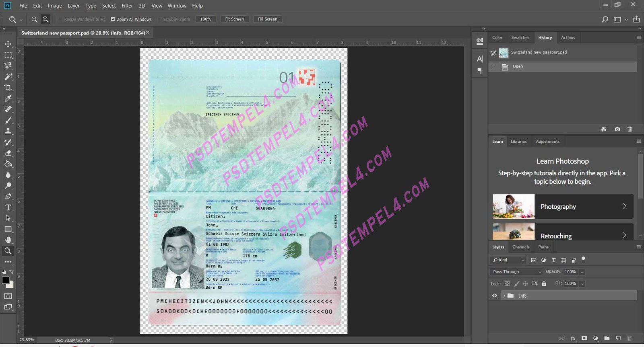
Task: Switch to the Channels tab
Action: (x=521, y=247)
